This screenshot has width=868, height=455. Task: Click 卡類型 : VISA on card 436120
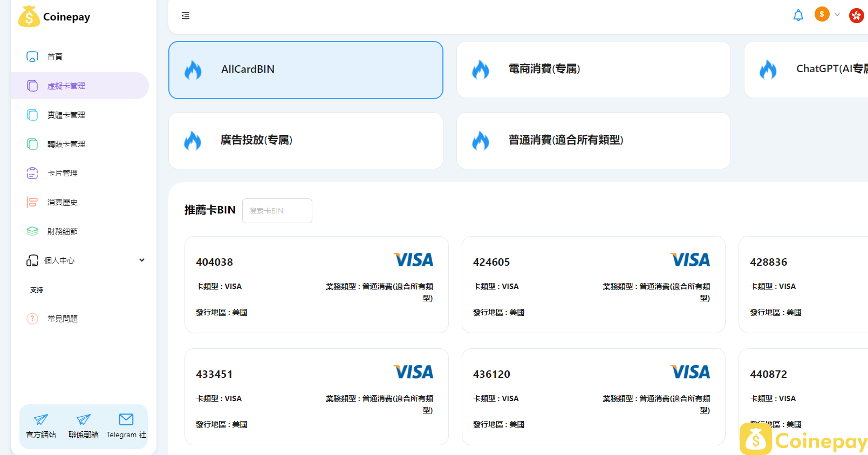click(496, 398)
